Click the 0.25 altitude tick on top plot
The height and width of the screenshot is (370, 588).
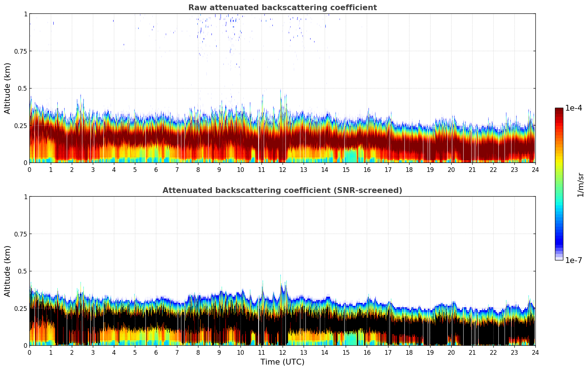click(20, 126)
